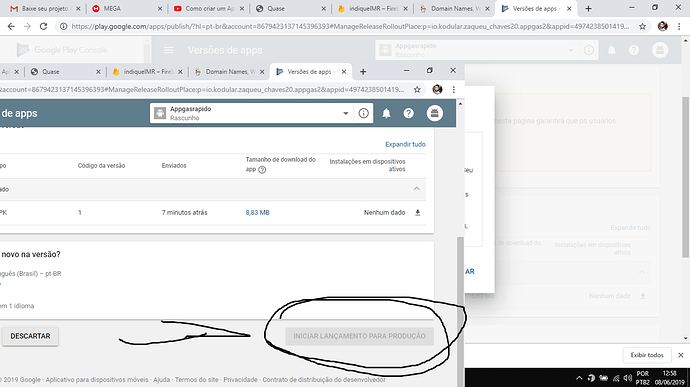
Task: Open the account avatar in console header
Action: pos(434,113)
